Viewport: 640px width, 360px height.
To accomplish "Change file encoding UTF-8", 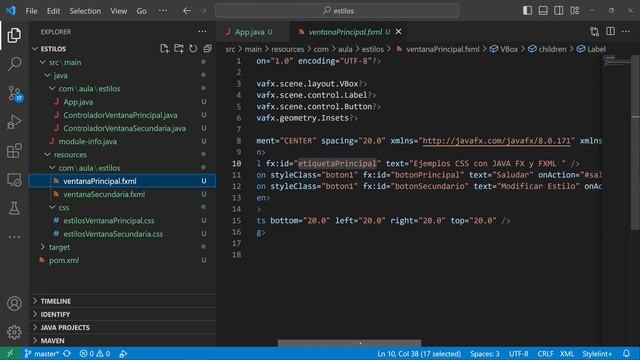I will tap(518, 353).
